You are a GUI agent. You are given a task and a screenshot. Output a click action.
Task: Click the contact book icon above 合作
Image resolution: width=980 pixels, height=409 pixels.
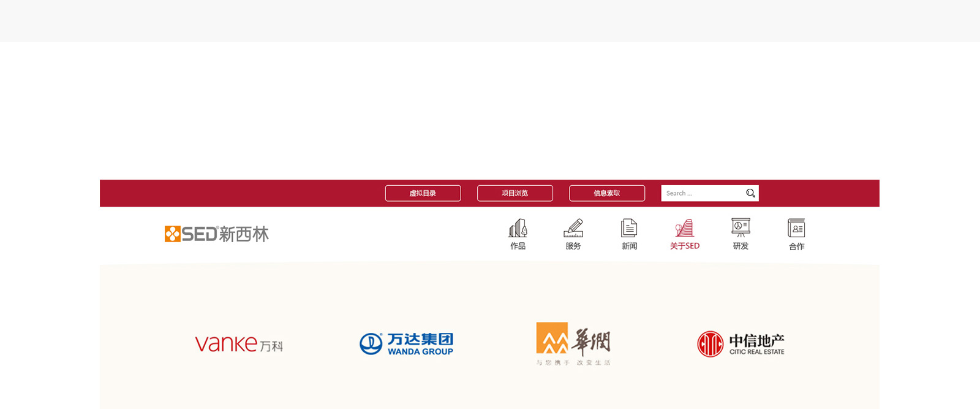[x=796, y=228]
